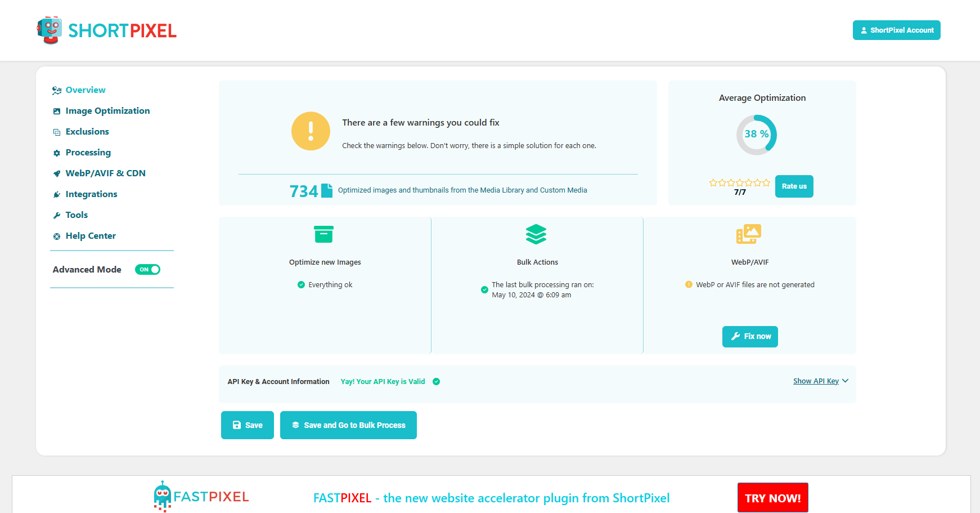Open the Image Optimization settings tab
The image size is (980, 513).
[107, 111]
